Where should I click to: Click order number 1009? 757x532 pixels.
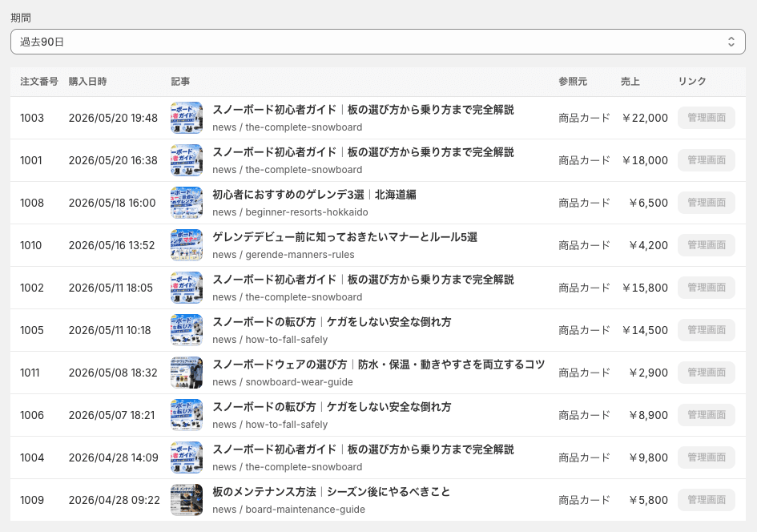[x=32, y=500]
